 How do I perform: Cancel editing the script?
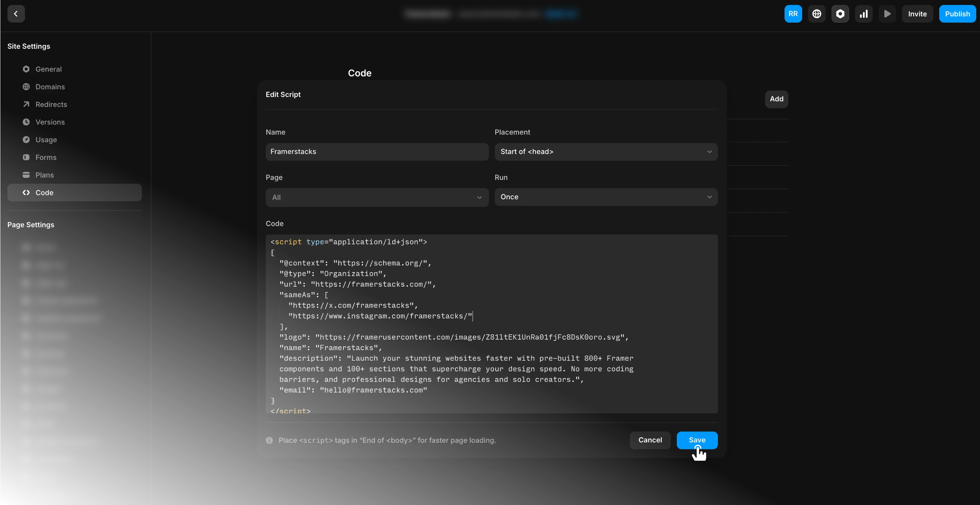[650, 440]
